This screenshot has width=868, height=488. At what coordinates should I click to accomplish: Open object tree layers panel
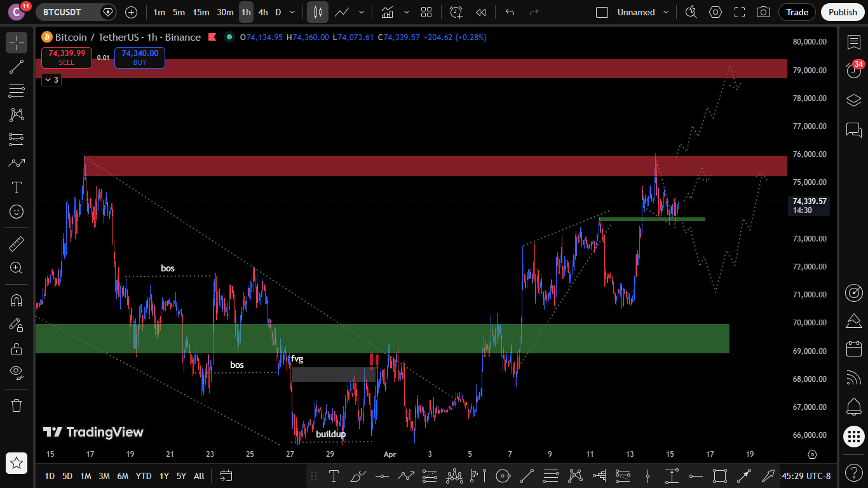point(853,100)
